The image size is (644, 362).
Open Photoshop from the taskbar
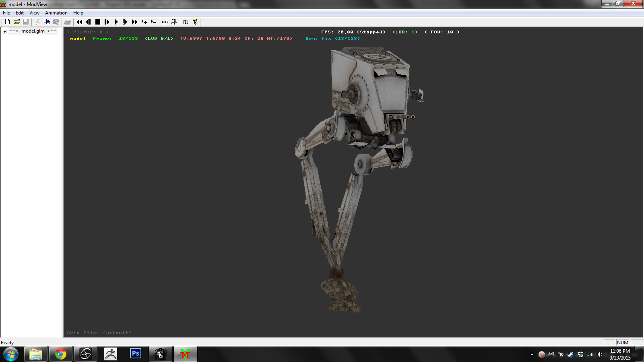click(136, 354)
